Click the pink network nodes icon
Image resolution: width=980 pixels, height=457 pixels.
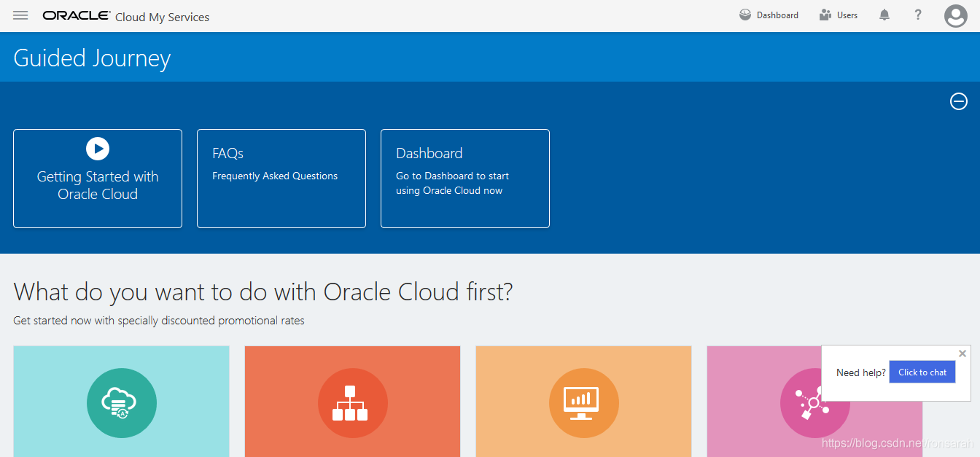pyautogui.click(x=814, y=403)
